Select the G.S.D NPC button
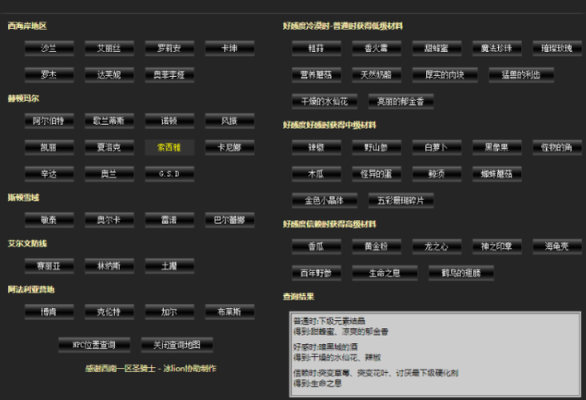Image resolution: width=586 pixels, height=400 pixels. 169,174
